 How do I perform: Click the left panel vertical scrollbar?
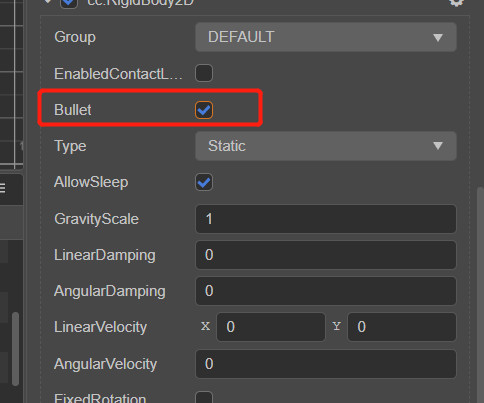click(x=15, y=349)
